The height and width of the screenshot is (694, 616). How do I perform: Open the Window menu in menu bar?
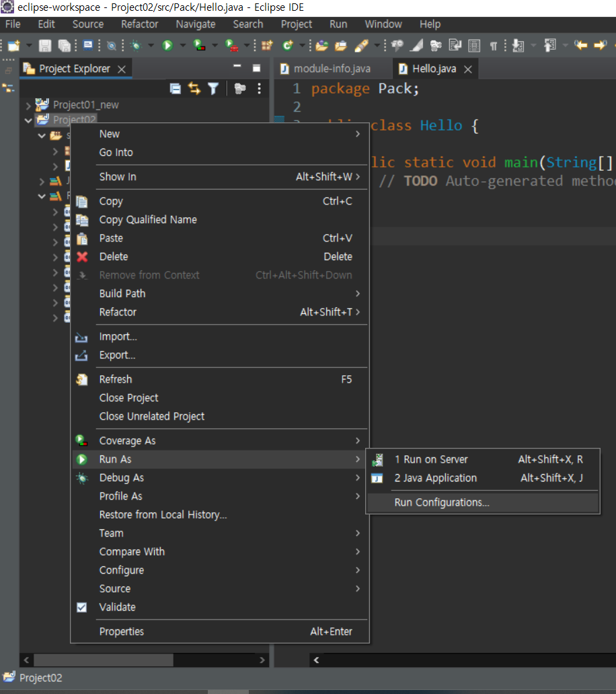click(383, 24)
